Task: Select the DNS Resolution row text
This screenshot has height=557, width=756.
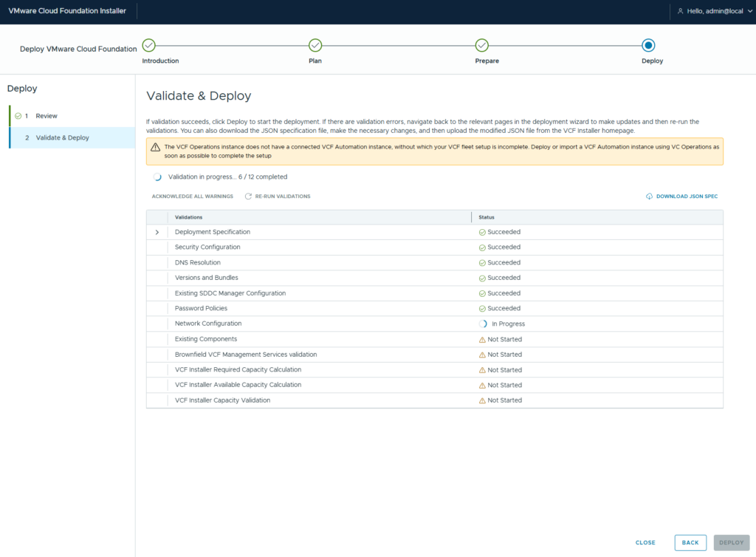Action: tap(198, 262)
